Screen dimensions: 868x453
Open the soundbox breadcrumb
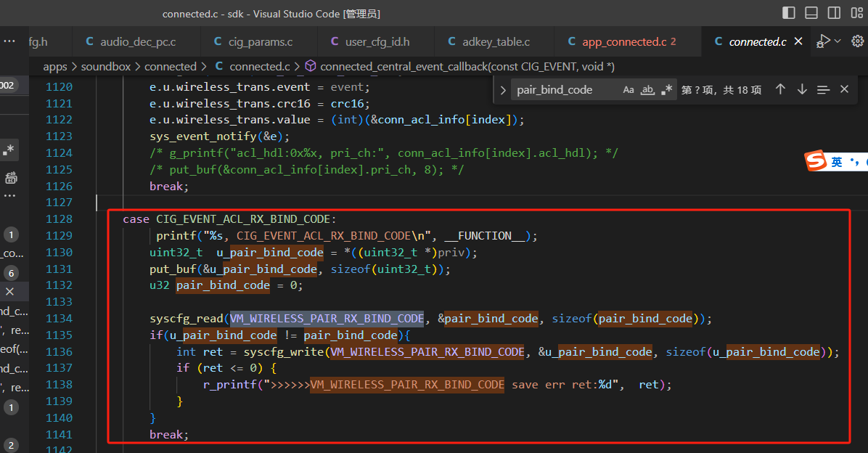(106, 67)
